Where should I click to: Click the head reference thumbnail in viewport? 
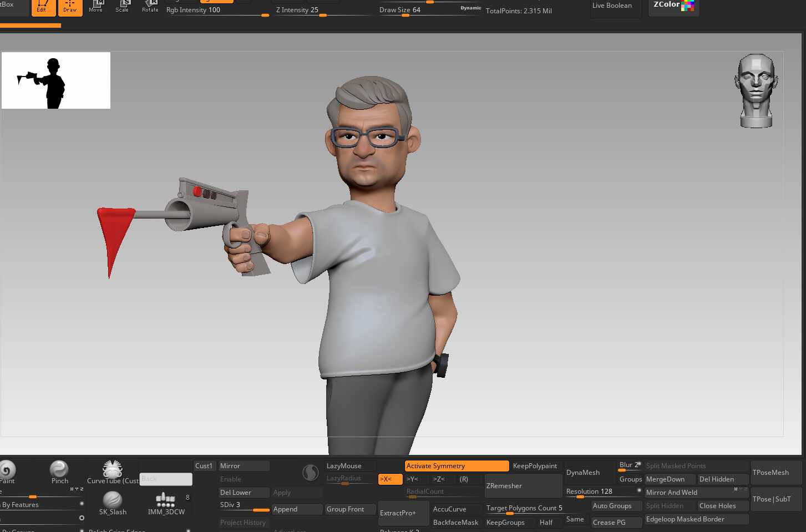coord(756,90)
